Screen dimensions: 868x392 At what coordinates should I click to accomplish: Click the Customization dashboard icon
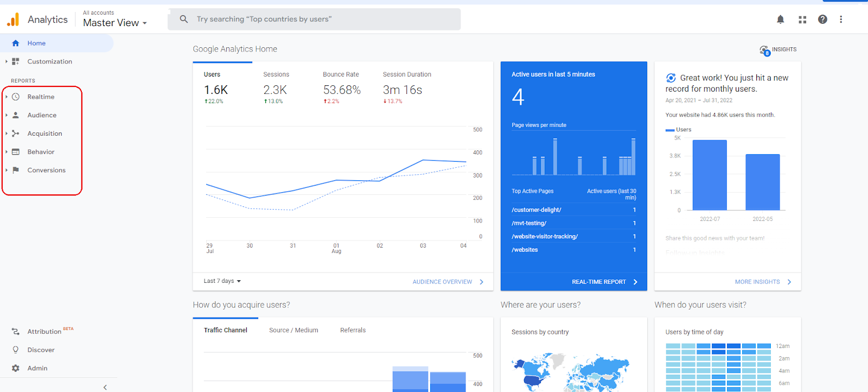[16, 62]
